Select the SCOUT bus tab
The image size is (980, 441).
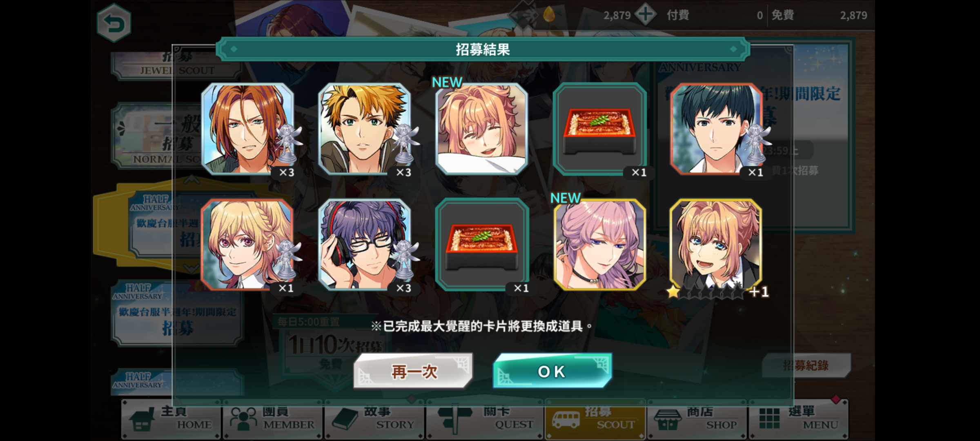[x=595, y=419]
